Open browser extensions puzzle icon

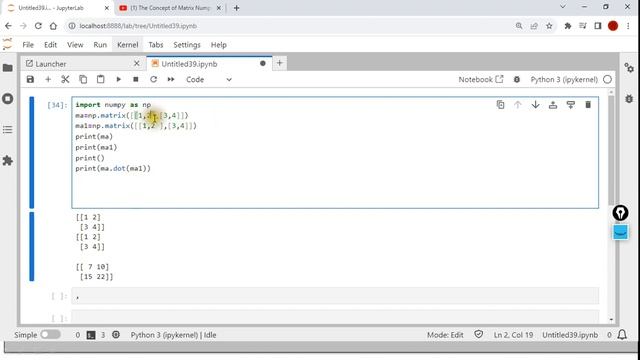coord(568,26)
